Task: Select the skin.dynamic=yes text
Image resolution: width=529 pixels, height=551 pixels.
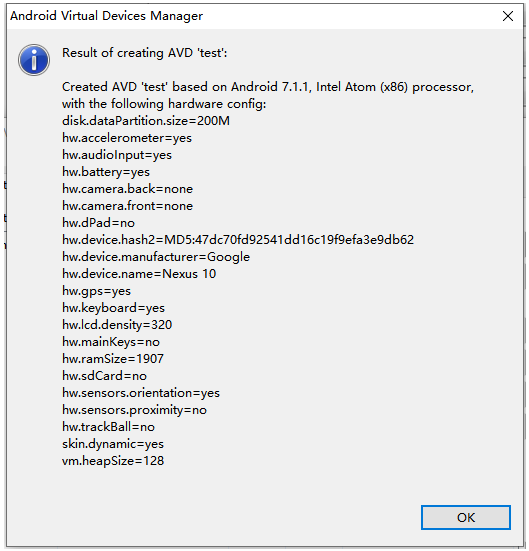Action: click(113, 444)
